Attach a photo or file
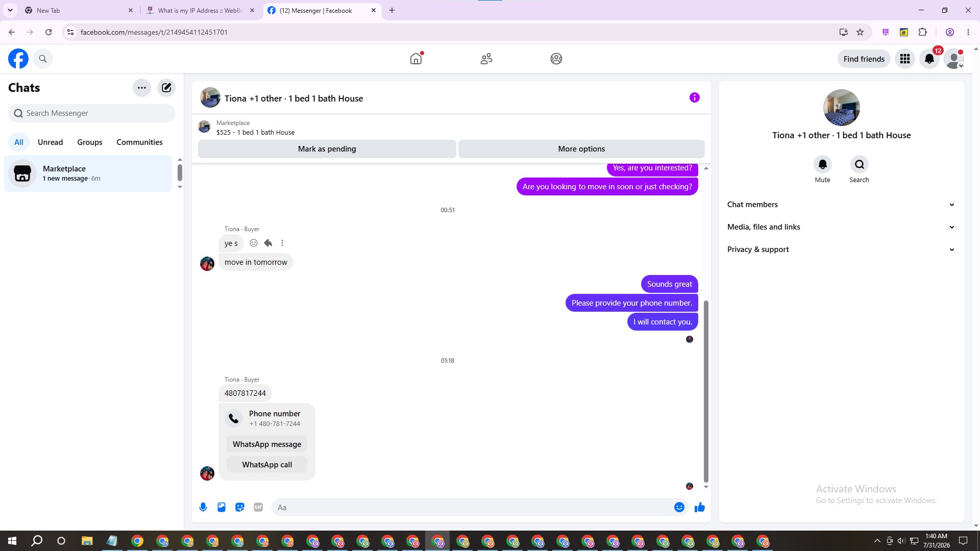980x551 pixels. pos(222,507)
